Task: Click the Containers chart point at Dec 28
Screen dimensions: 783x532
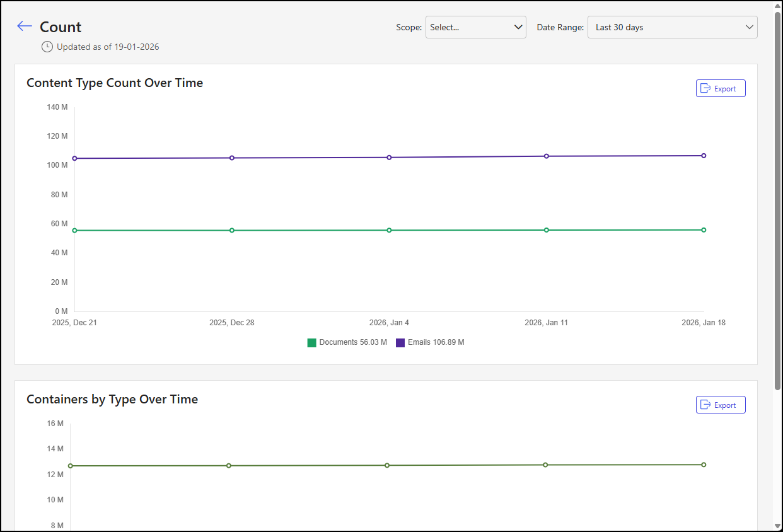Action: [x=229, y=466]
